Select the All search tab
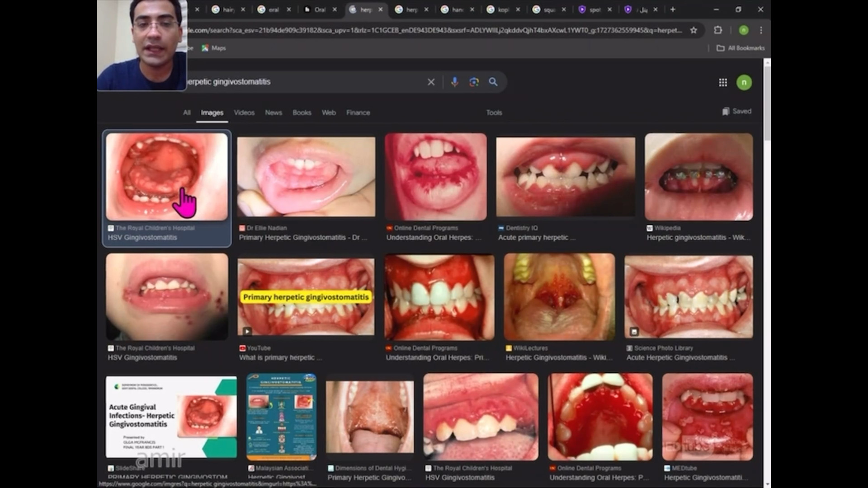The image size is (868, 488). click(187, 113)
